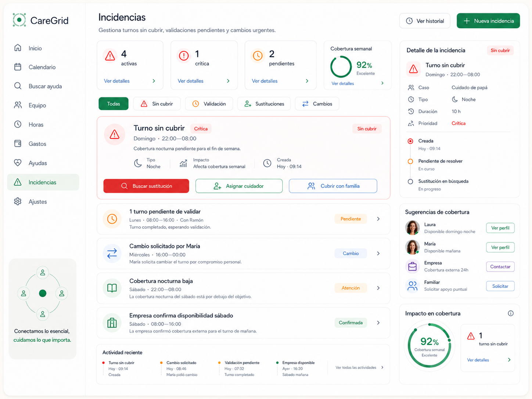
Task: Expand the Cambio solicitado por María row chevron
Action: [x=378, y=254]
